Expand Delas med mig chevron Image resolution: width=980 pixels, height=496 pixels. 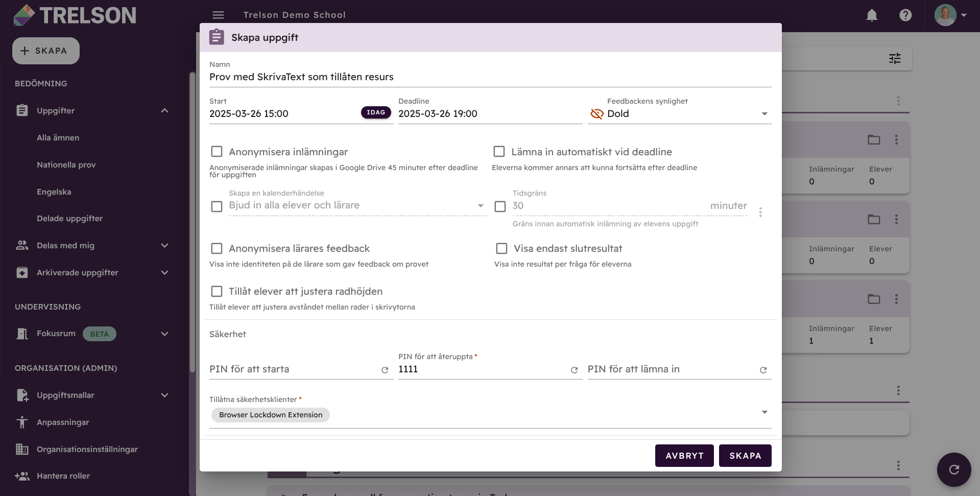coord(164,245)
